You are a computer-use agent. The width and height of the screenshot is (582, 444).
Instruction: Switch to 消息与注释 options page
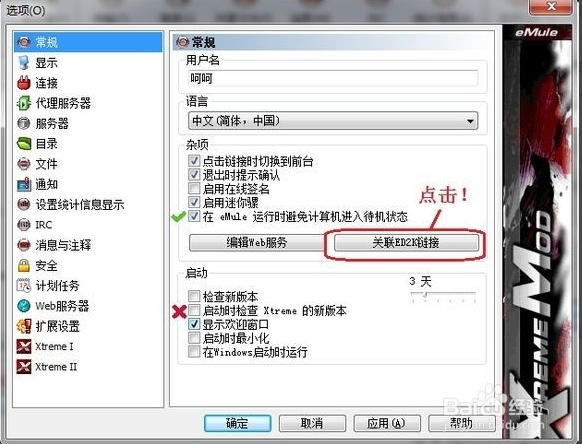[63, 245]
